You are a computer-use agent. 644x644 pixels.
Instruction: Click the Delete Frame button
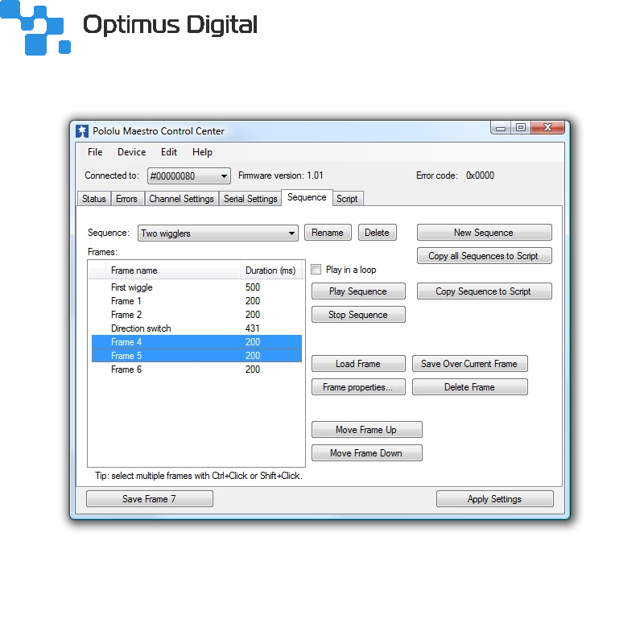469,387
